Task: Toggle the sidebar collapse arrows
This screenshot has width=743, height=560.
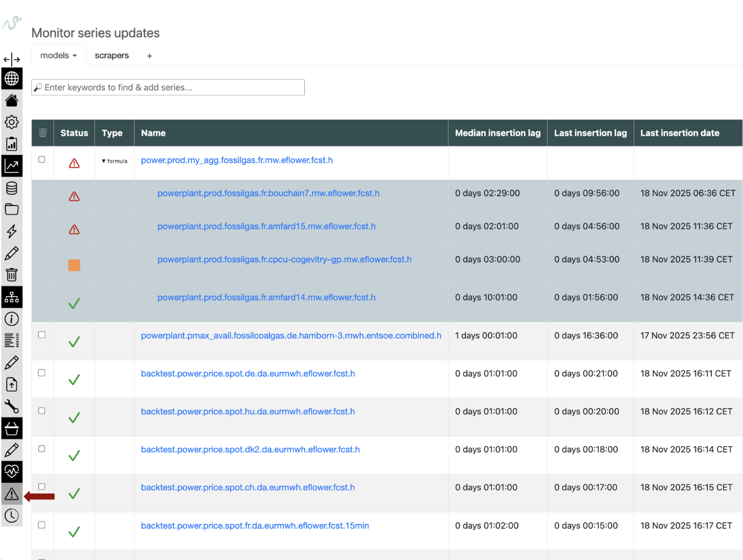Action: (x=12, y=59)
